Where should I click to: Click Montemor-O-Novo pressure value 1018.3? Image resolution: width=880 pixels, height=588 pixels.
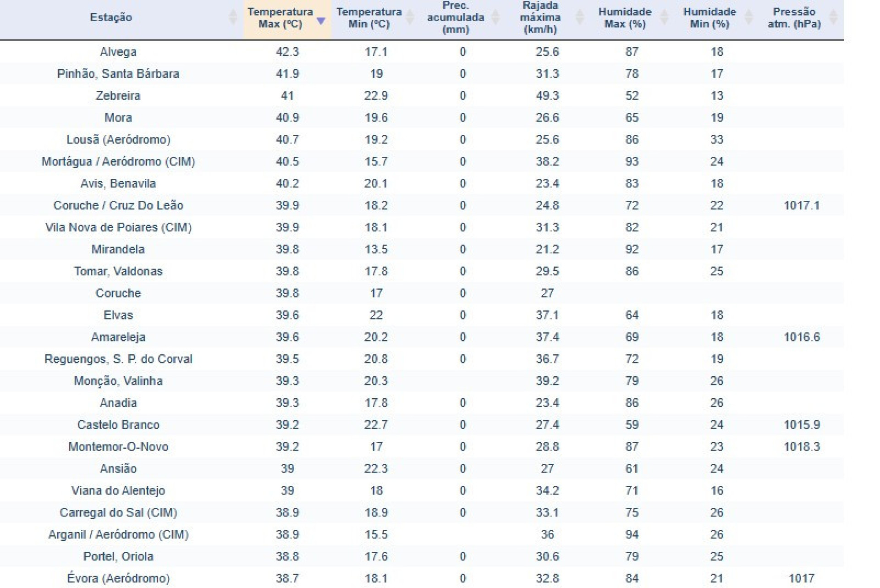[802, 447]
